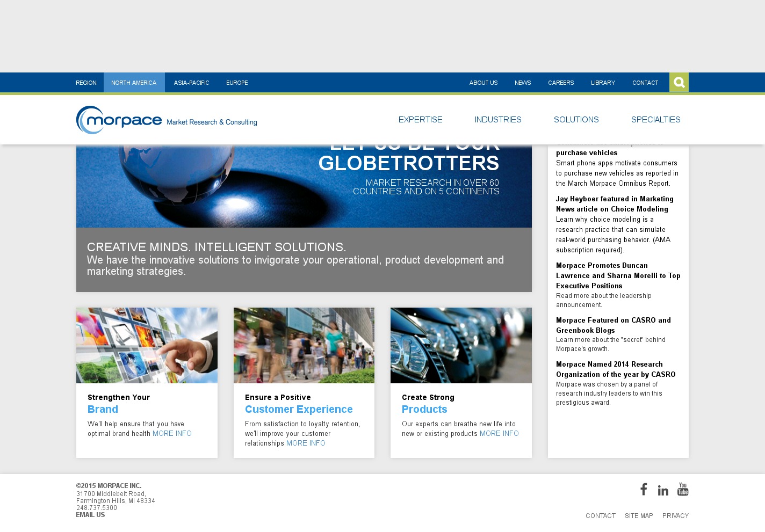Open Duncan Lawrence promotion news item
This screenshot has width=765, height=532.
pyautogui.click(x=618, y=275)
